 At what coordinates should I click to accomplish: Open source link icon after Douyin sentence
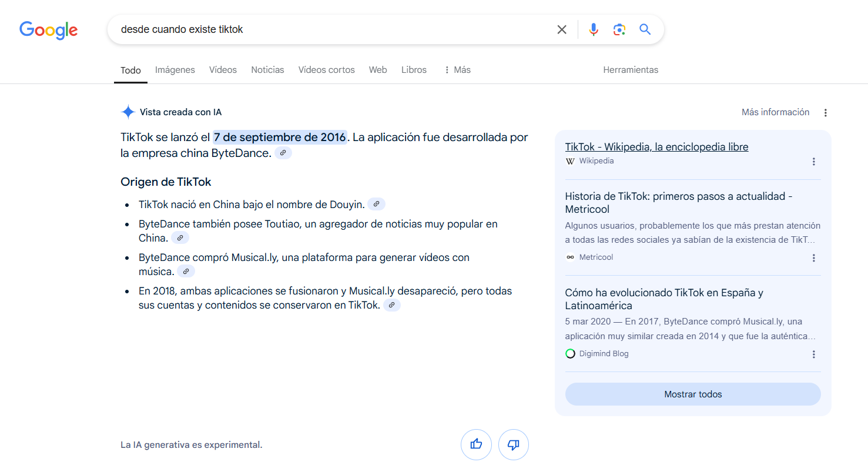(376, 204)
